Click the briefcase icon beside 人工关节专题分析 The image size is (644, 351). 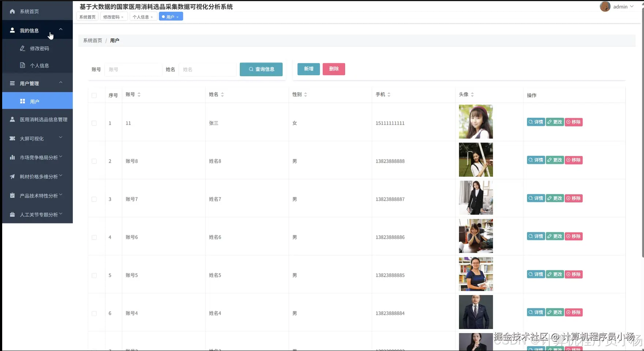pos(12,215)
